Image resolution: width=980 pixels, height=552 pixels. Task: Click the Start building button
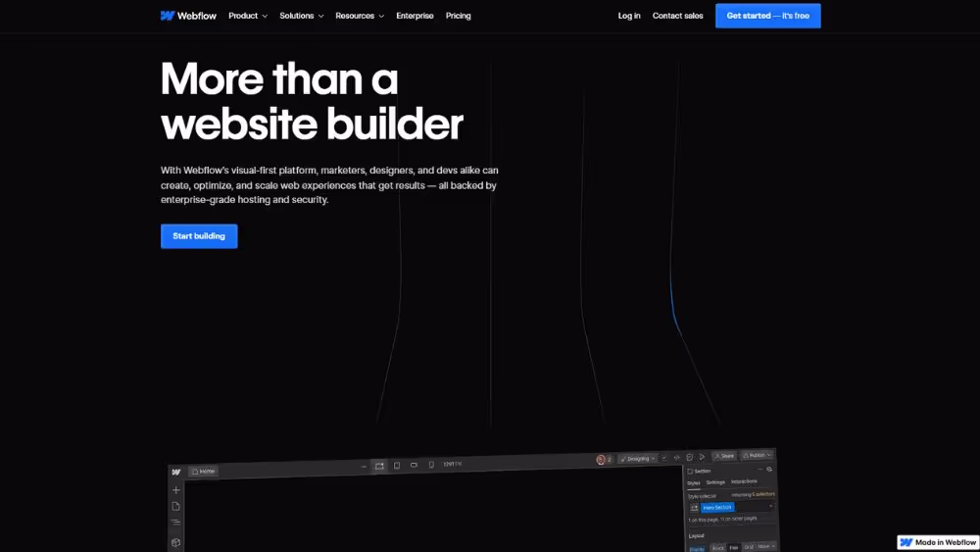click(x=199, y=236)
